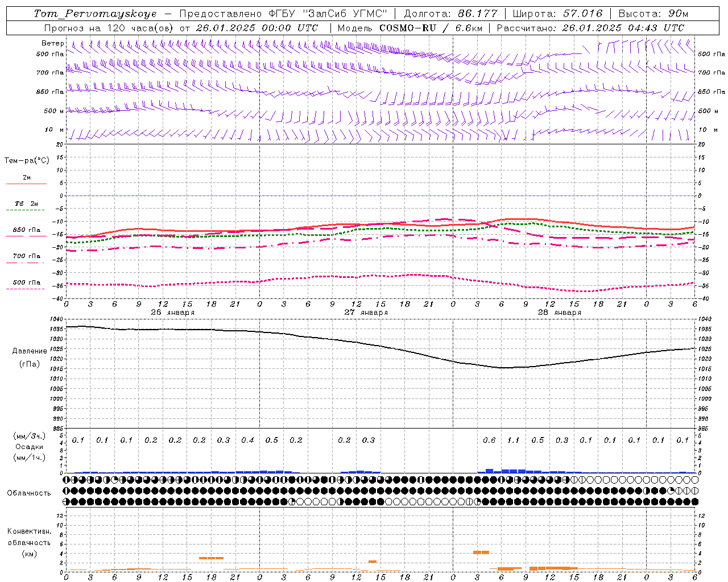Click the '0.4' precipitation value

coord(247,440)
